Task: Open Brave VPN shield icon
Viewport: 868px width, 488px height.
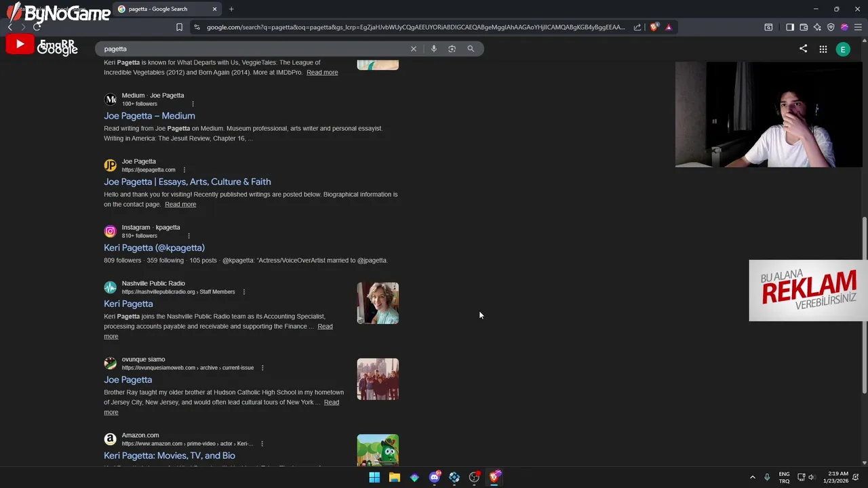Action: 831,27
